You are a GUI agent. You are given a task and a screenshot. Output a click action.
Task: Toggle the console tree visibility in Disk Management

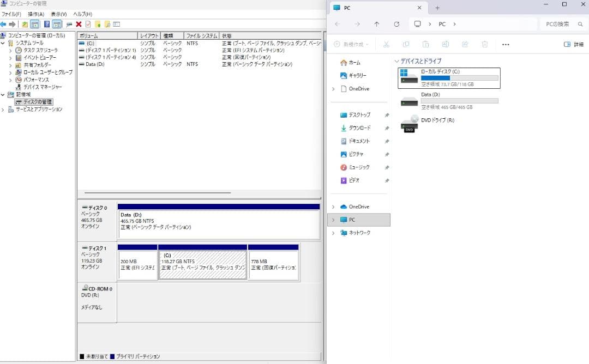point(34,24)
